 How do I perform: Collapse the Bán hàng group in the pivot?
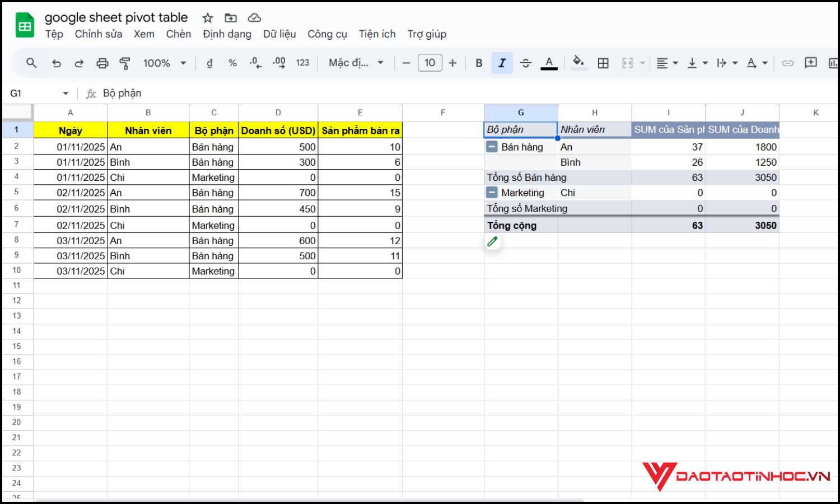point(492,147)
